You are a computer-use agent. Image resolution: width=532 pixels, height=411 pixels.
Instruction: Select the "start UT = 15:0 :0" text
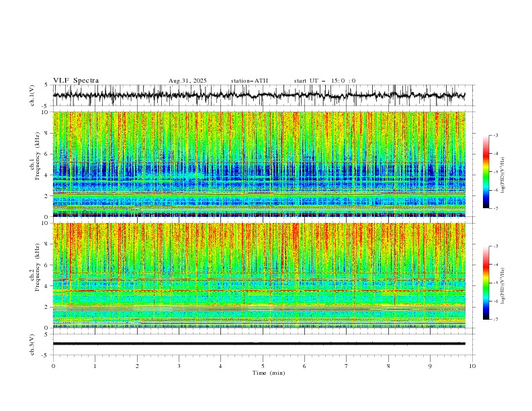(324, 81)
